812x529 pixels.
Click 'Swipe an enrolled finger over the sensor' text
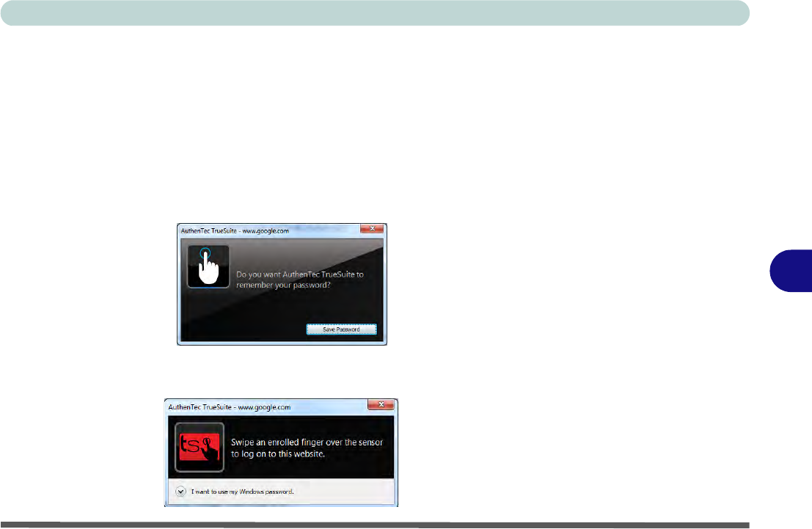tap(307, 448)
